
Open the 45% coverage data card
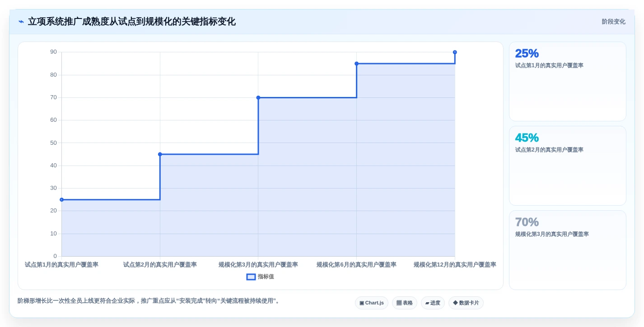pos(568,166)
